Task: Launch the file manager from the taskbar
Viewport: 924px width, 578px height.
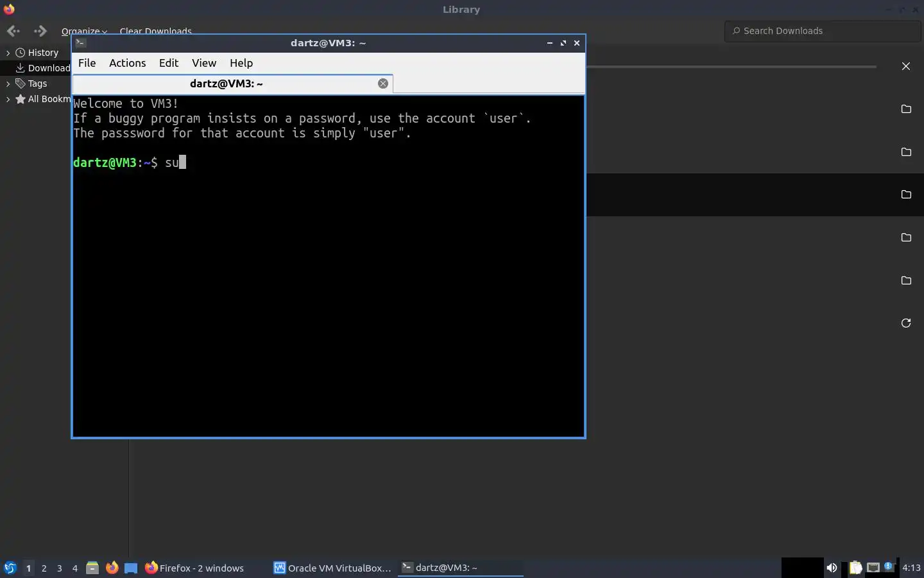Action: tap(92, 568)
